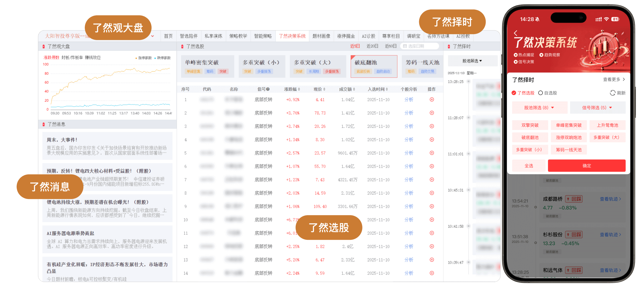Viewport: 644px width, 304px height.
Task: Open the 信号筛选 (5) dropdown
Action: (x=597, y=108)
